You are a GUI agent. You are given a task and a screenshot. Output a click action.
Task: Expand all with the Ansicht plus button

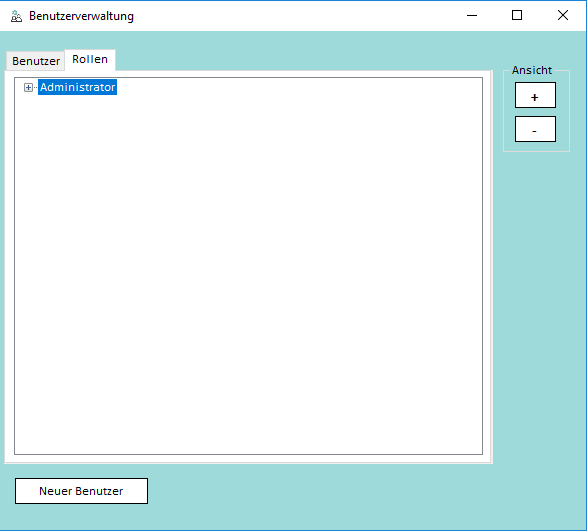[x=535, y=95]
